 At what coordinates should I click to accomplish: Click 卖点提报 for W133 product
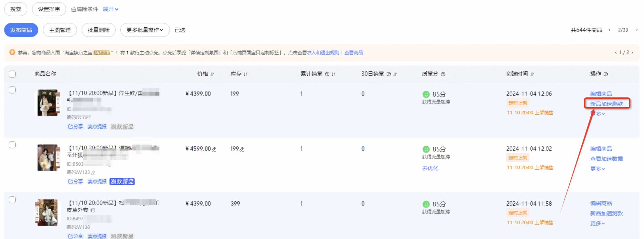coord(97,182)
